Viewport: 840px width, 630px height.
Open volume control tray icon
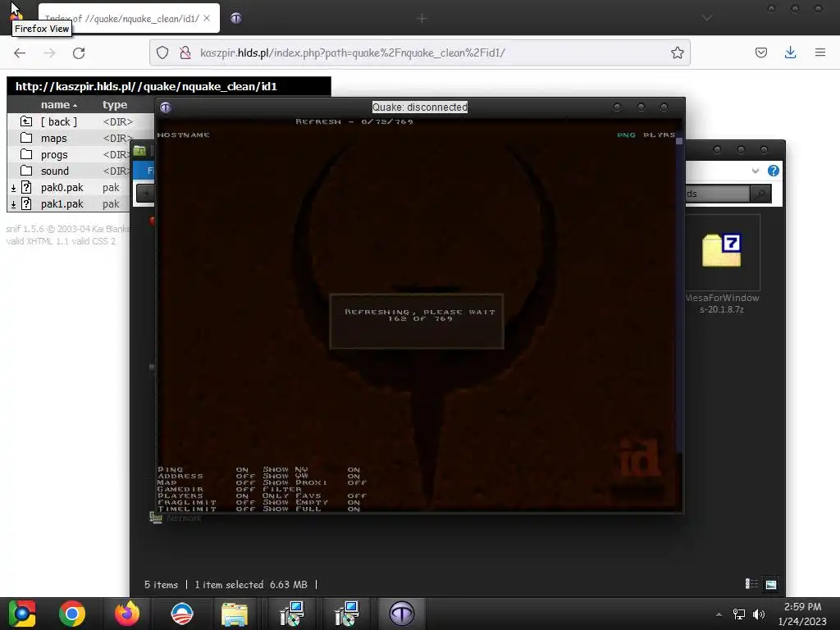[x=759, y=614]
